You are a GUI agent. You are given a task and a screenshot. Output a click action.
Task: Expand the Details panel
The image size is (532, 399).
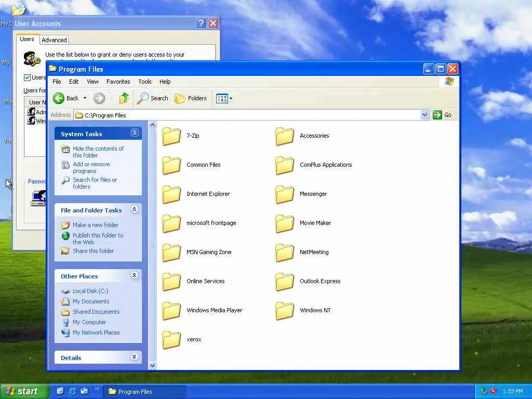(135, 356)
